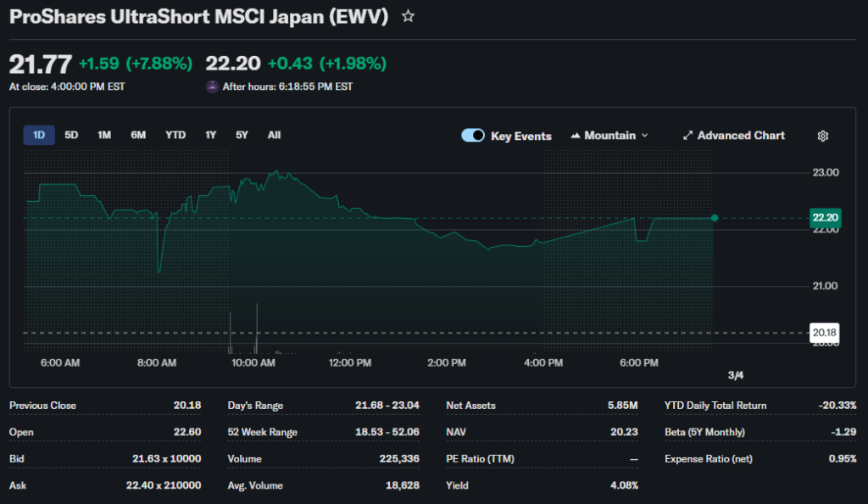Click the 20.18 previous close axis label

tap(824, 333)
